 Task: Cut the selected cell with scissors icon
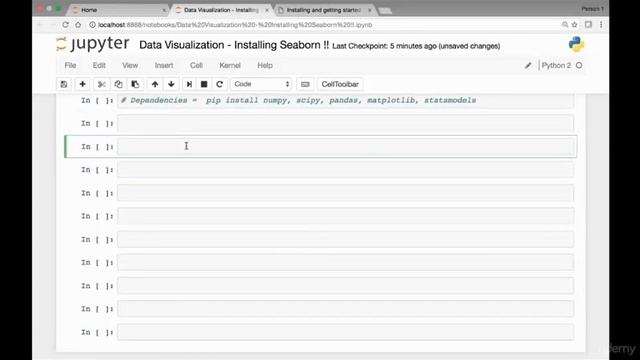[102, 84]
